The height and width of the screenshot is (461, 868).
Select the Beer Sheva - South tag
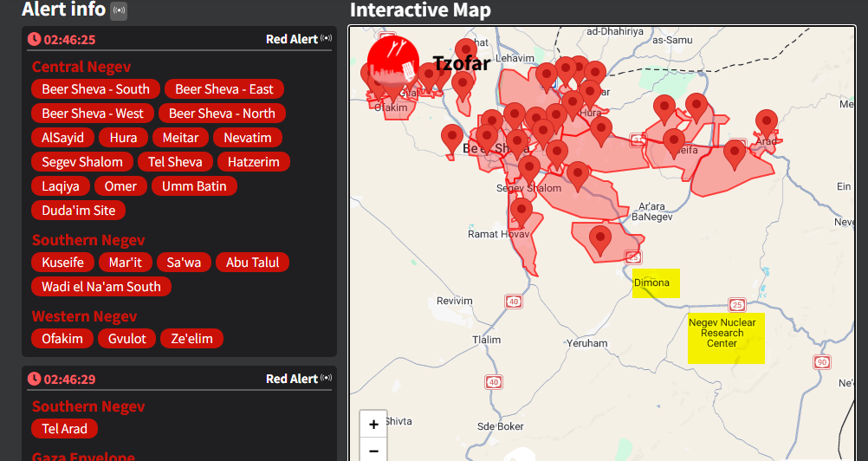click(x=96, y=89)
